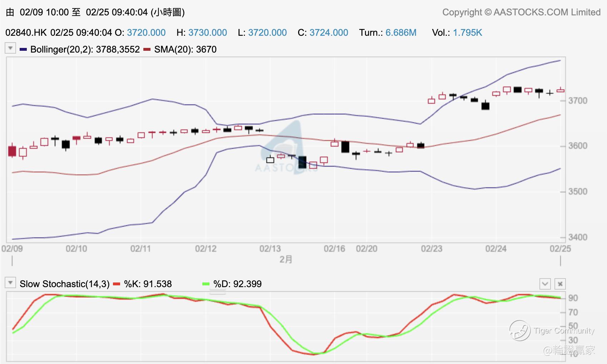This screenshot has width=607, height=364.
Task: Click the red %K legend color swatch
Action: click(x=117, y=284)
